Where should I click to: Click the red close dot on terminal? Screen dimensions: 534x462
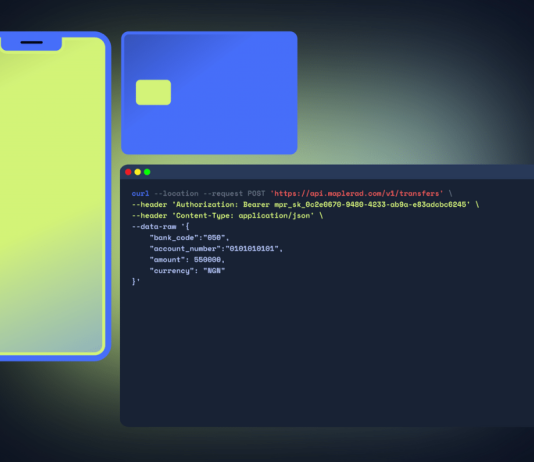pyautogui.click(x=128, y=172)
